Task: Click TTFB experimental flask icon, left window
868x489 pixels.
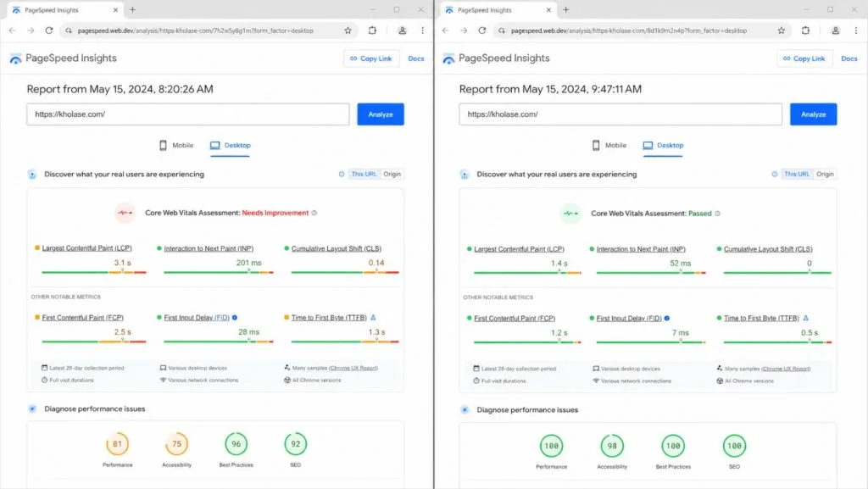Action: [x=373, y=318]
